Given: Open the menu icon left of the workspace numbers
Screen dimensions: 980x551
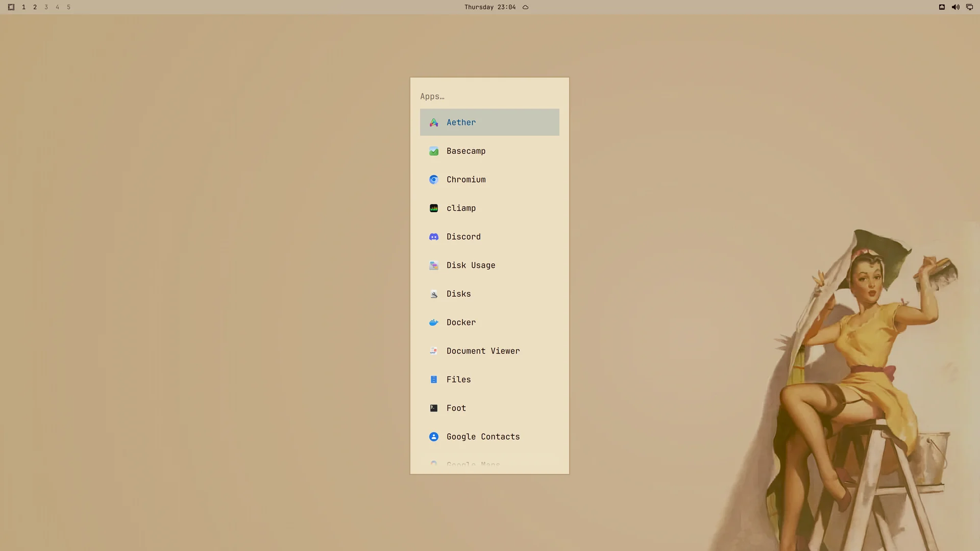Looking at the screenshot, I should (11, 7).
